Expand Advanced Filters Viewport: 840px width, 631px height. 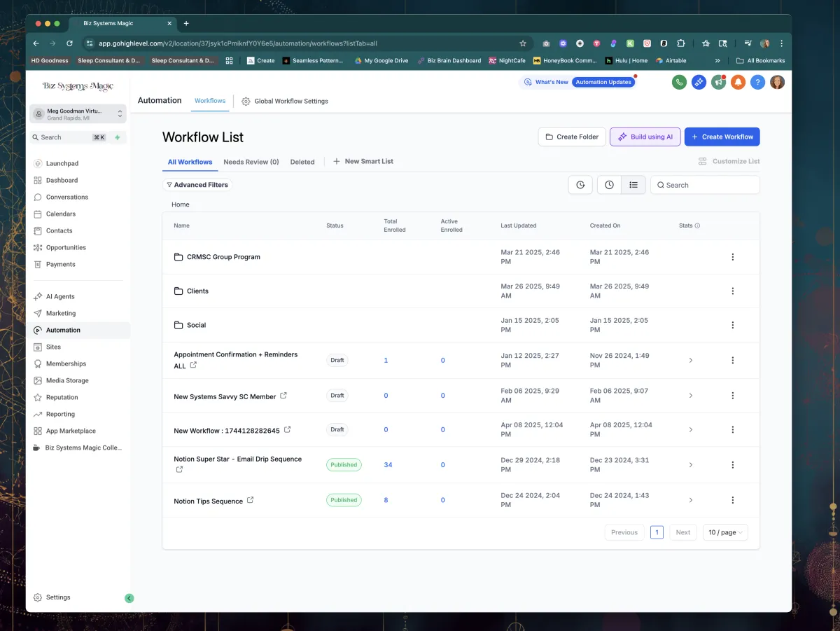click(197, 185)
